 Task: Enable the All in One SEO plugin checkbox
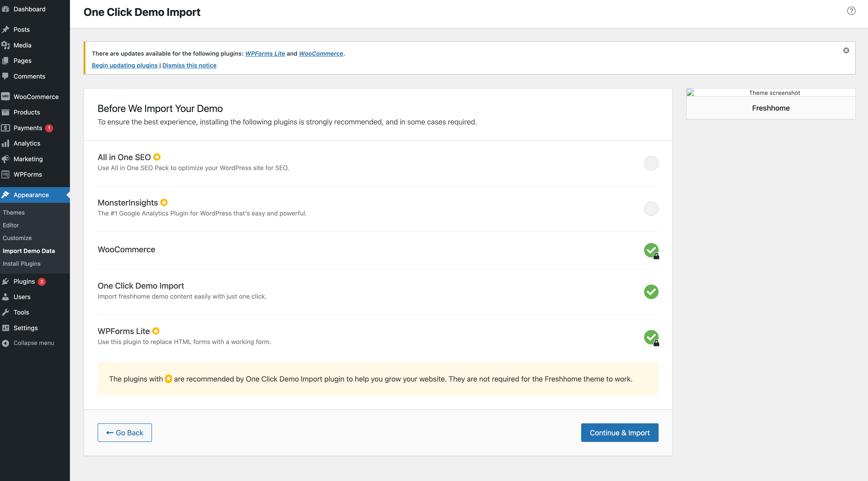pyautogui.click(x=651, y=163)
